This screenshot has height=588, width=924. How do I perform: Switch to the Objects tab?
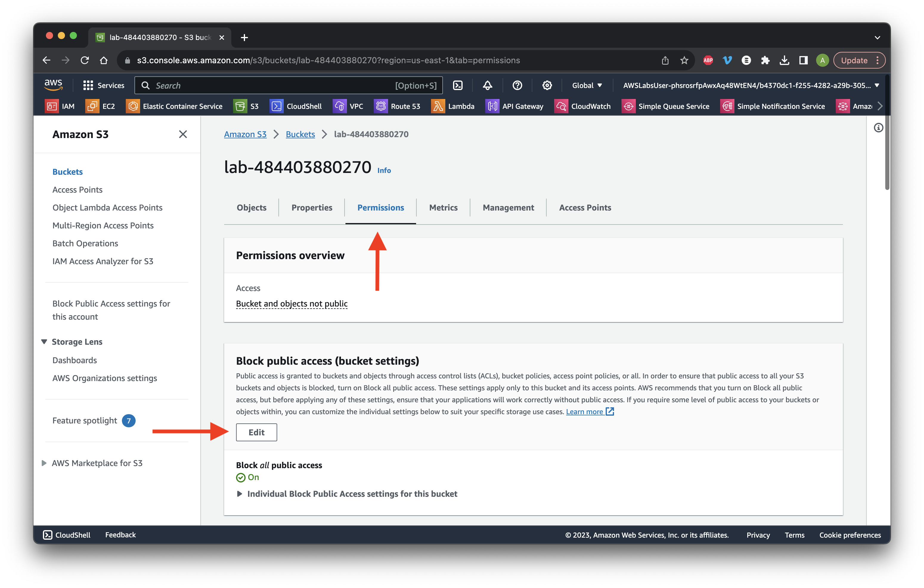(251, 207)
